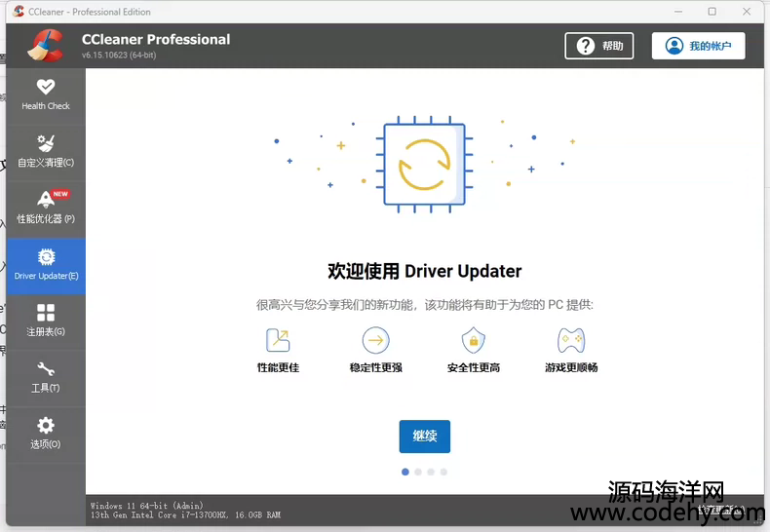Click the CCleaner icon in title bar
Screen dimensions: 770x532
tap(19, 12)
